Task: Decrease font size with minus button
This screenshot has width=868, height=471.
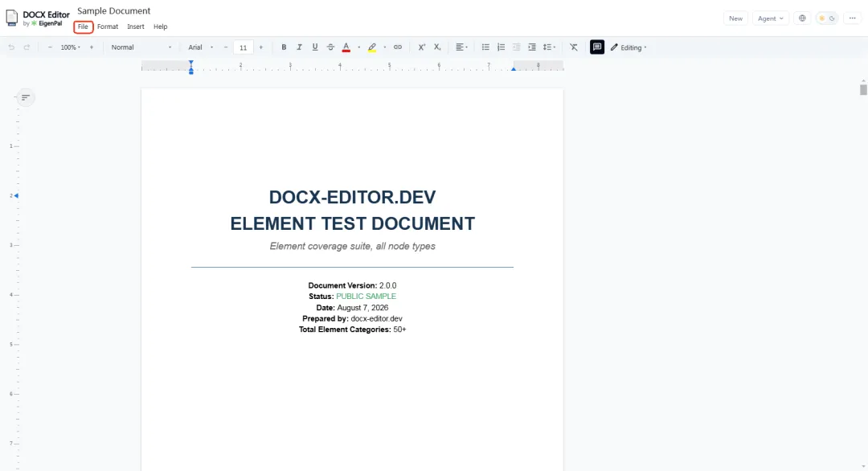Action: click(x=226, y=47)
